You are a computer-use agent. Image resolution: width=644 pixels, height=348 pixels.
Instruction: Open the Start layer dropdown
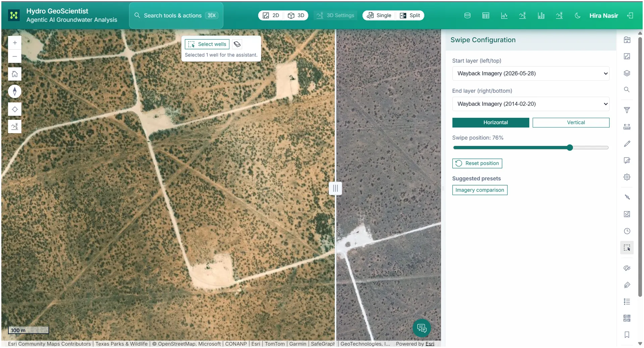pos(531,73)
